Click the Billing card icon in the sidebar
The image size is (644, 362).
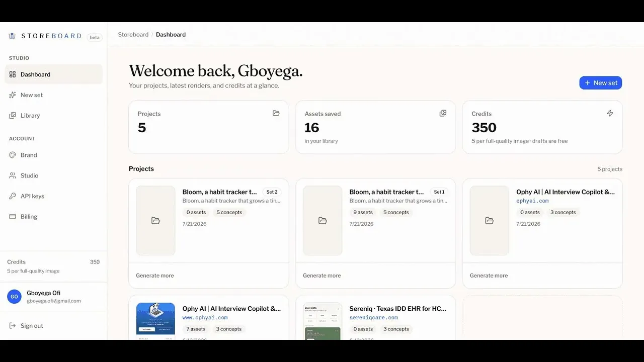pos(13,217)
